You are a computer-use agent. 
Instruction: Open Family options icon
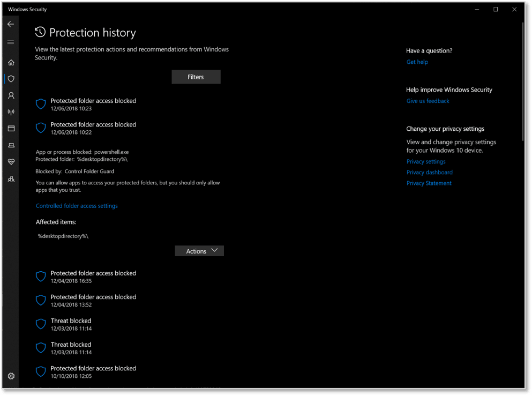11,179
